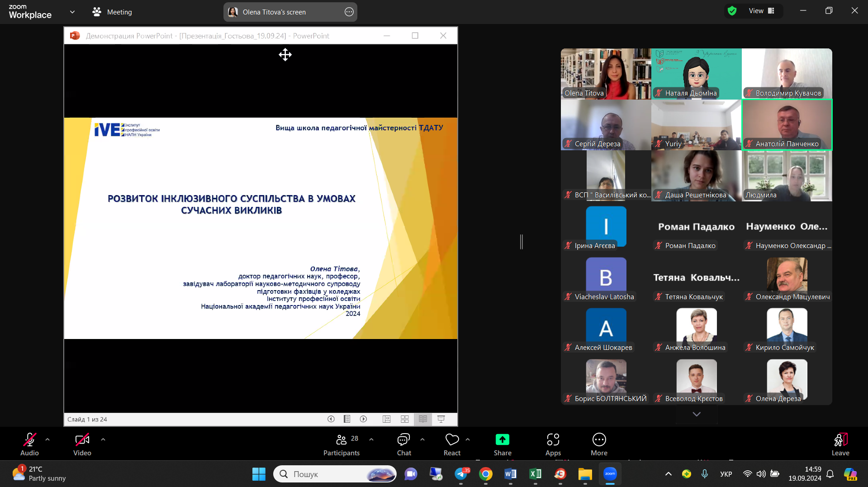Switch to slide sorter view icon

[x=405, y=419]
